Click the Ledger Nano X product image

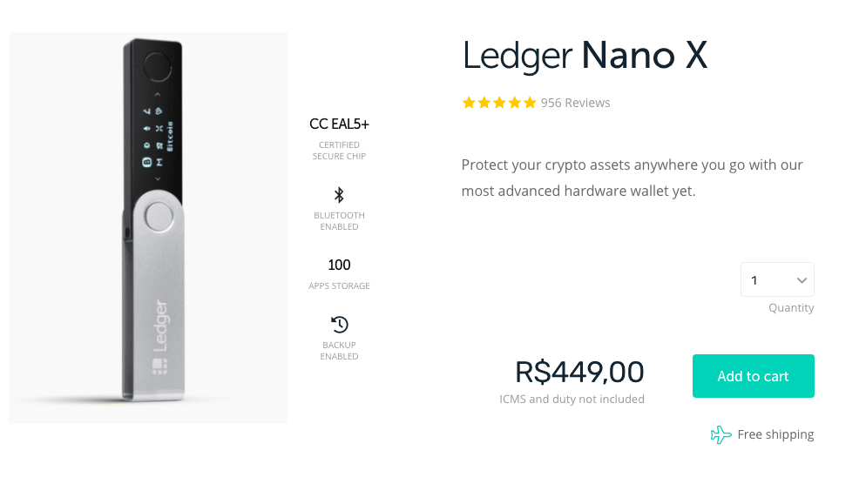pos(148,228)
